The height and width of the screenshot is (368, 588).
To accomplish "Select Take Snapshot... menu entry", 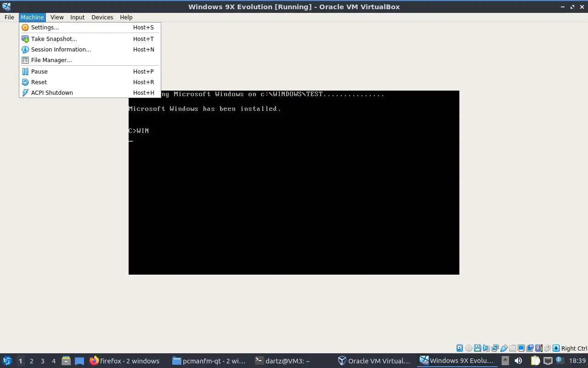I will point(90,39).
